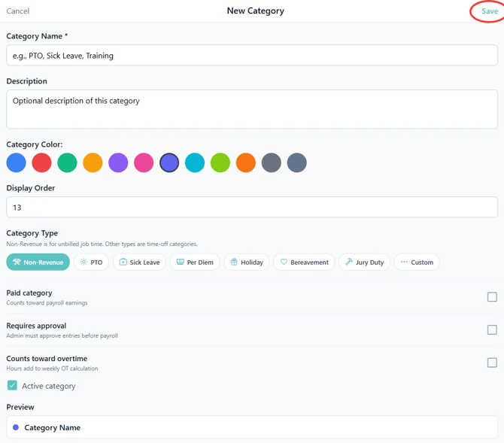Select the Bereavement category type
Viewport: 504px width, 443px height.
tap(304, 262)
